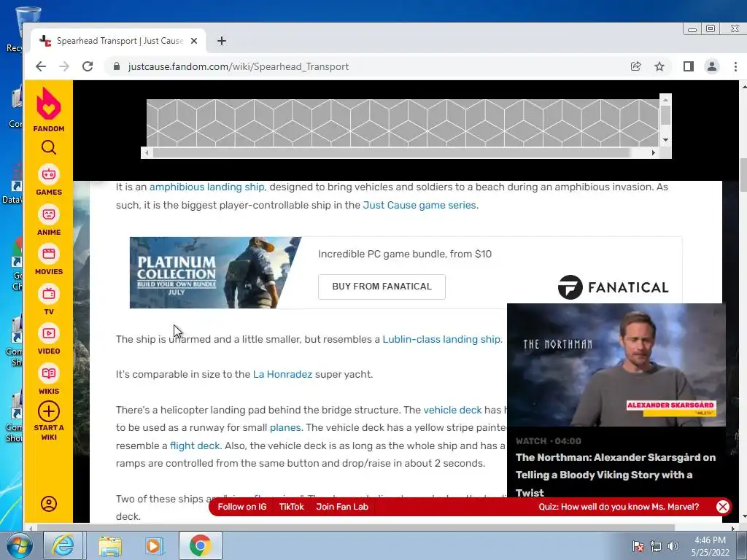Open File Explorer from taskbar
The width and height of the screenshot is (747, 560).
click(x=110, y=545)
